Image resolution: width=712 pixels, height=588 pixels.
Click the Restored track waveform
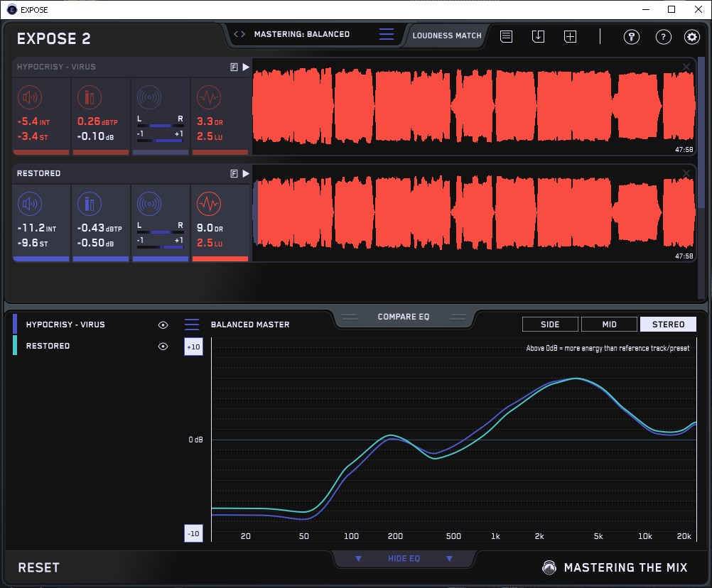coord(473,213)
